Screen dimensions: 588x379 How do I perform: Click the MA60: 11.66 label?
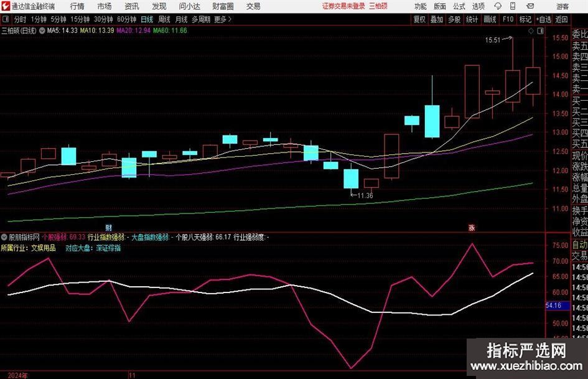click(170, 30)
